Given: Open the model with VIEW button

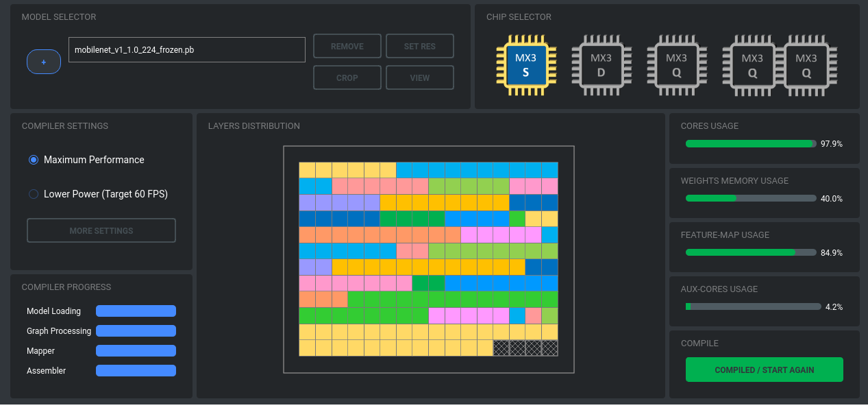Looking at the screenshot, I should point(419,77).
